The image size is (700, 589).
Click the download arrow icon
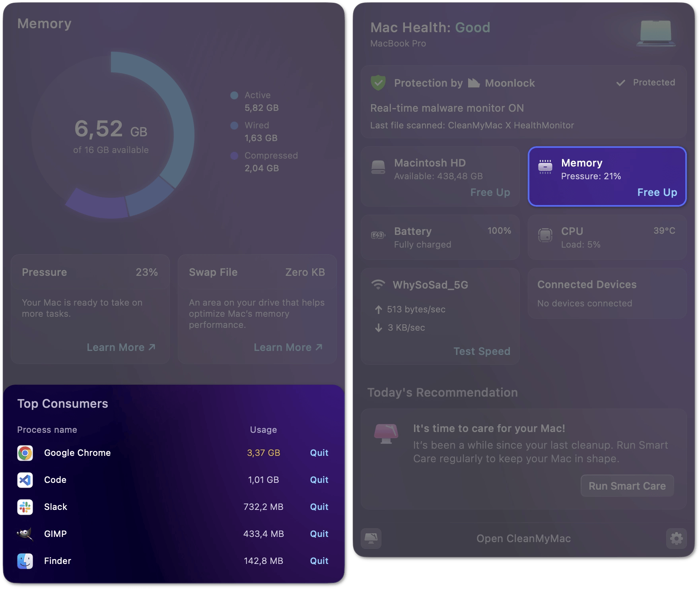pos(378,328)
